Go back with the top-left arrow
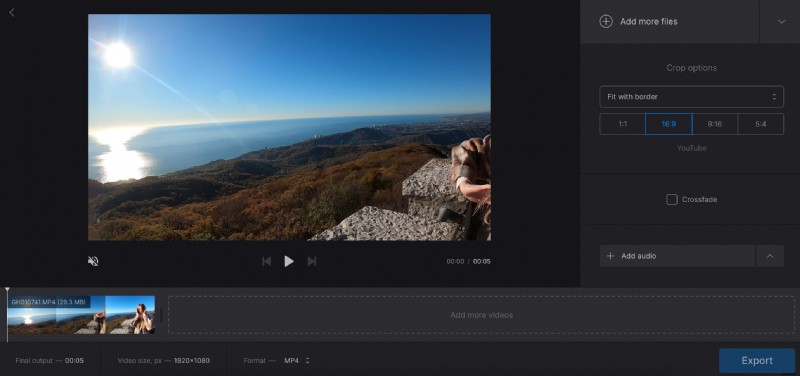The height and width of the screenshot is (376, 800). (x=12, y=12)
